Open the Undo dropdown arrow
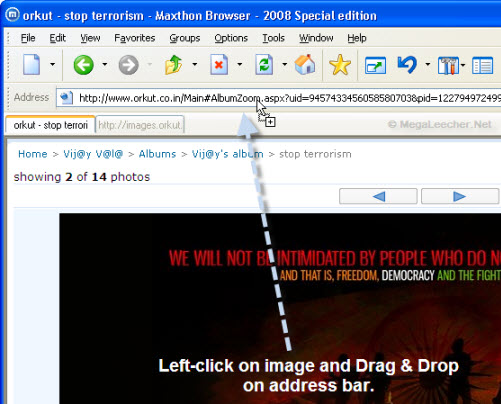This screenshot has height=404, width=501. tap(428, 64)
